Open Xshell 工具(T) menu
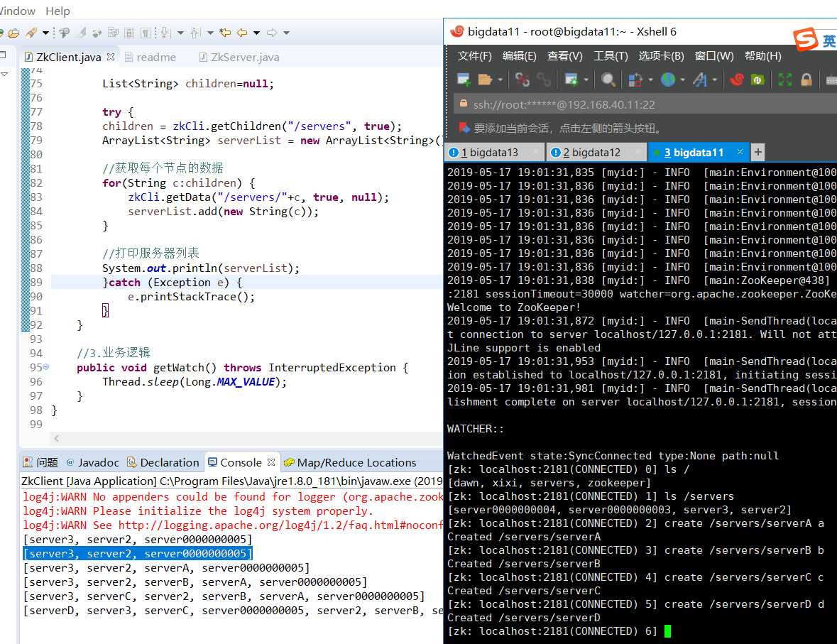Screen dimensions: 837x644 point(611,56)
